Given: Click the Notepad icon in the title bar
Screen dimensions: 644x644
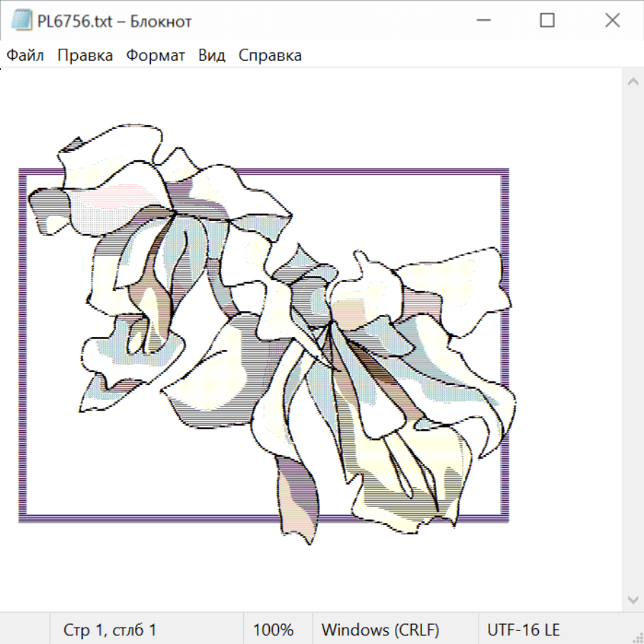Looking at the screenshot, I should point(21,21).
